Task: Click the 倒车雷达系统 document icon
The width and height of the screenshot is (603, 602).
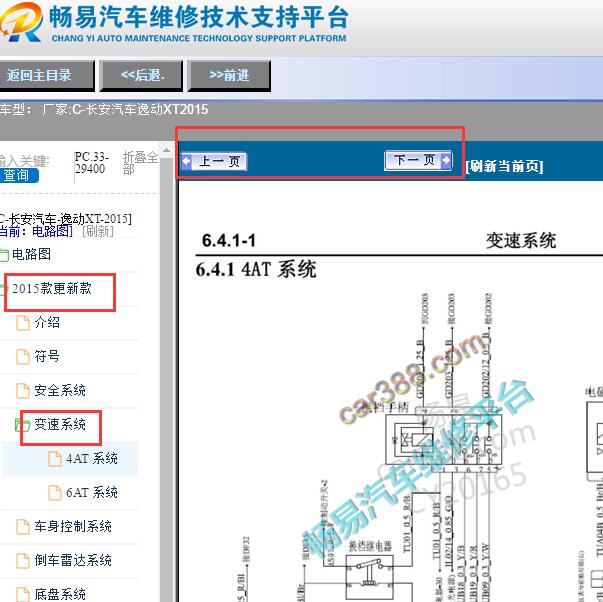Action: click(23, 560)
